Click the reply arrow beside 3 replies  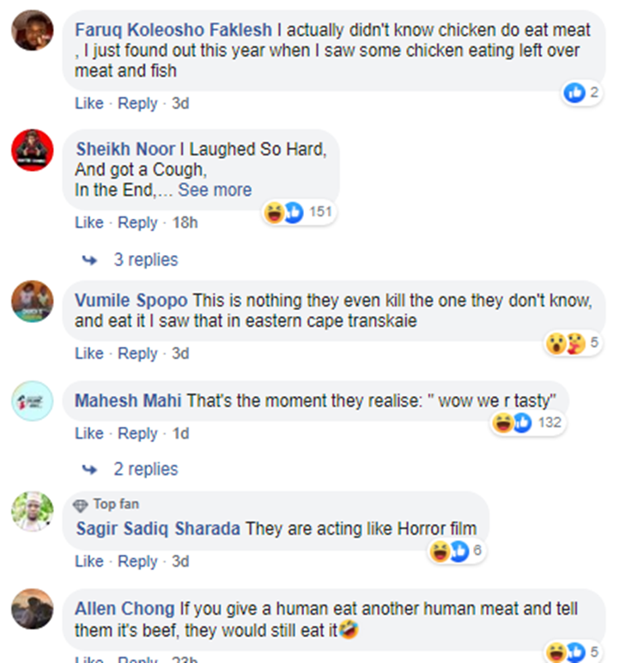click(89, 259)
